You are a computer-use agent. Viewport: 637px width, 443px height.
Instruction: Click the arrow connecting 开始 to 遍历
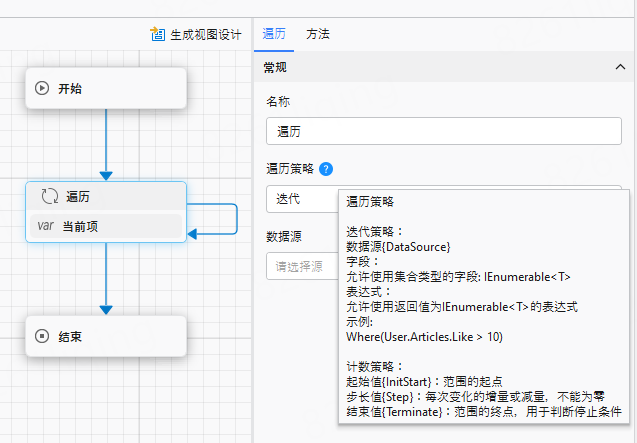coord(106,144)
